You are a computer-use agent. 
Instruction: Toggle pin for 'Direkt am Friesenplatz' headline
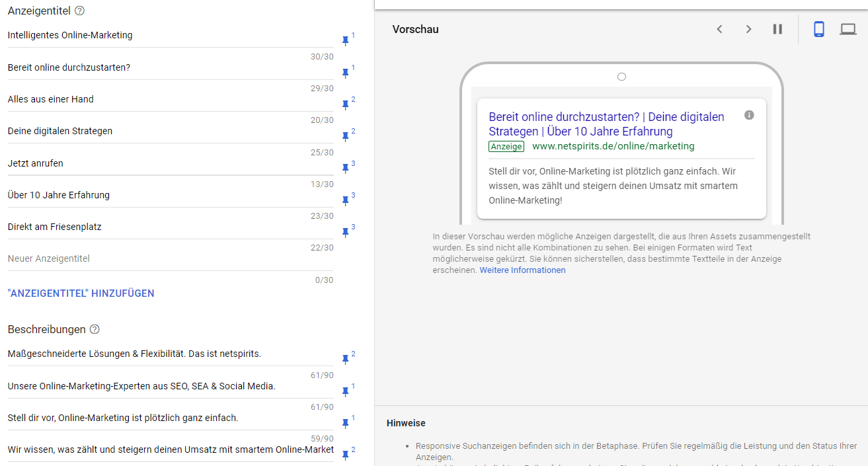click(345, 232)
